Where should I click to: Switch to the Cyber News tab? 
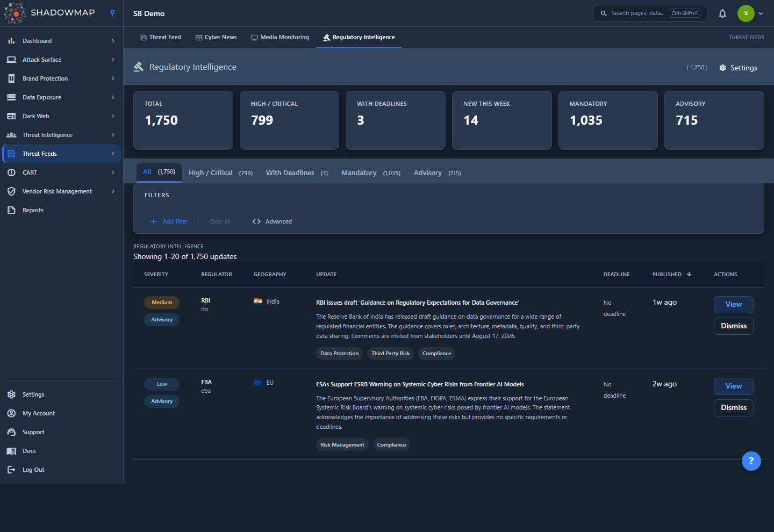(216, 37)
